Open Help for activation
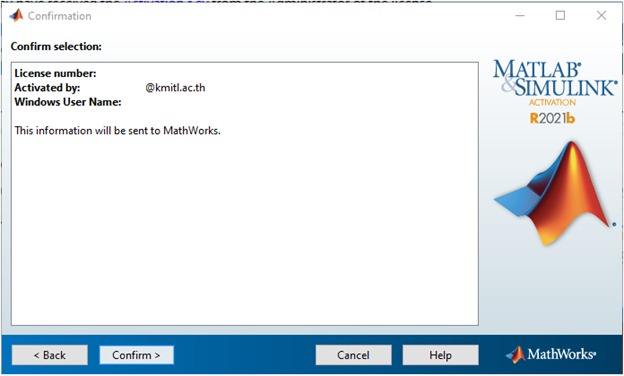The height and width of the screenshot is (376, 624). [441, 355]
